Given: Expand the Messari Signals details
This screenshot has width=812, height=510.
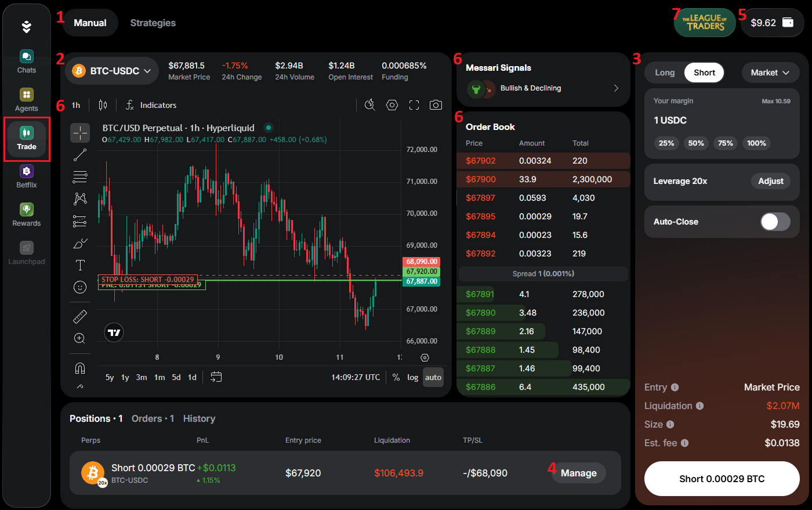Looking at the screenshot, I should point(616,88).
